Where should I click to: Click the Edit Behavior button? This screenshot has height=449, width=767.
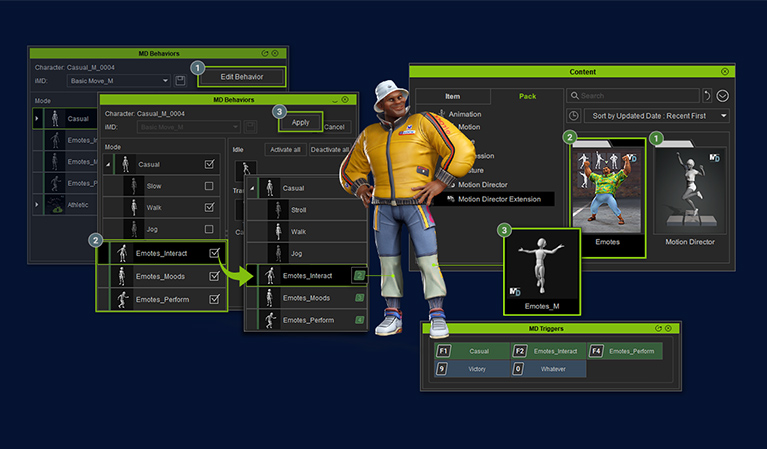click(242, 77)
